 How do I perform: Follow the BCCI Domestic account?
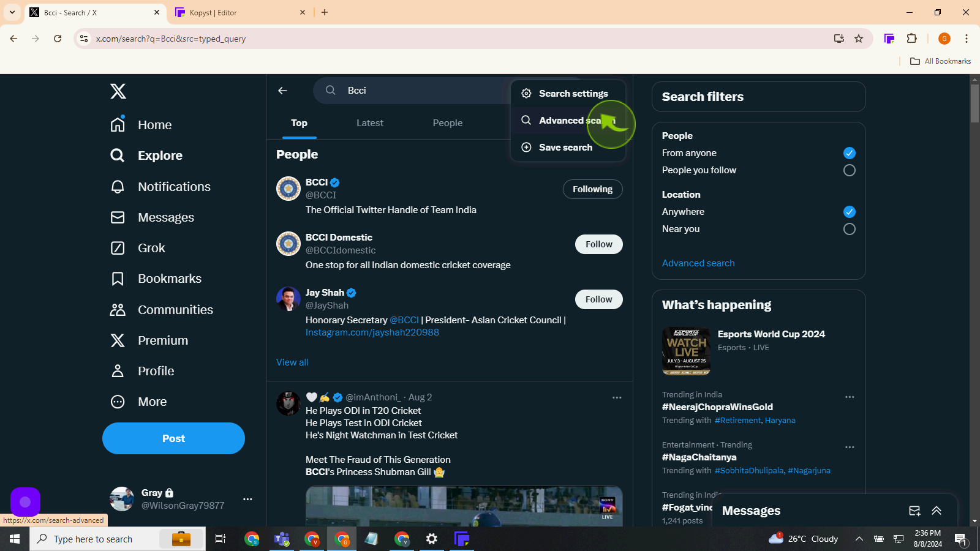[x=598, y=244]
